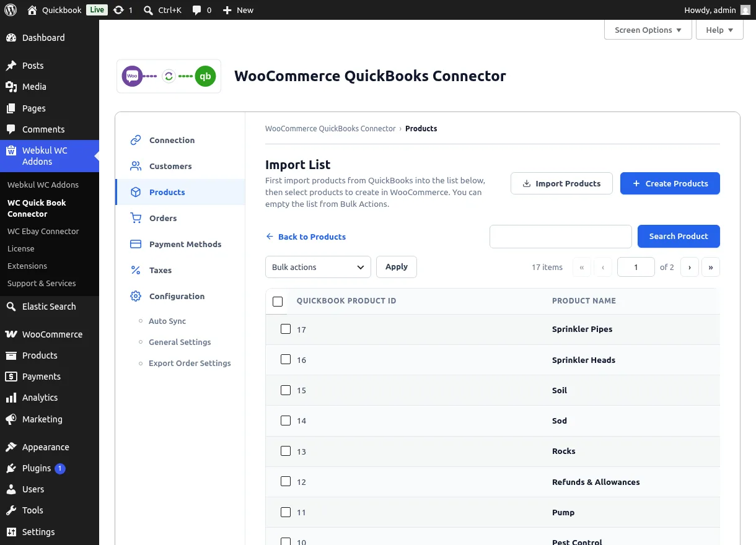Screen dimensions: 756x545
Task: Click the Media icon in the sidebar
Action: tap(11, 87)
